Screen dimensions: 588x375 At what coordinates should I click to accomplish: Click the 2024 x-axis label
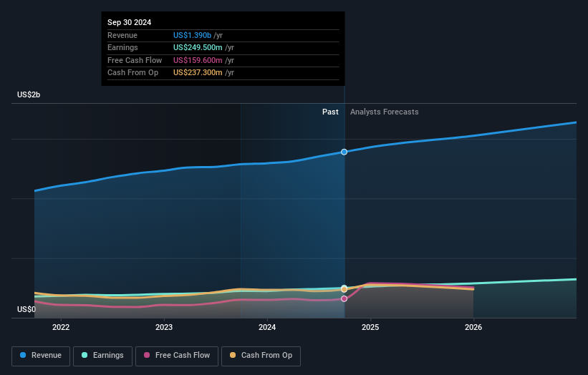pos(267,327)
